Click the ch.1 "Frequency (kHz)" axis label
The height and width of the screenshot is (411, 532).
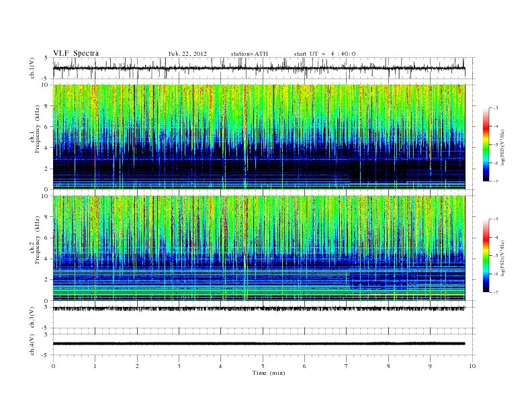pyautogui.click(x=38, y=129)
